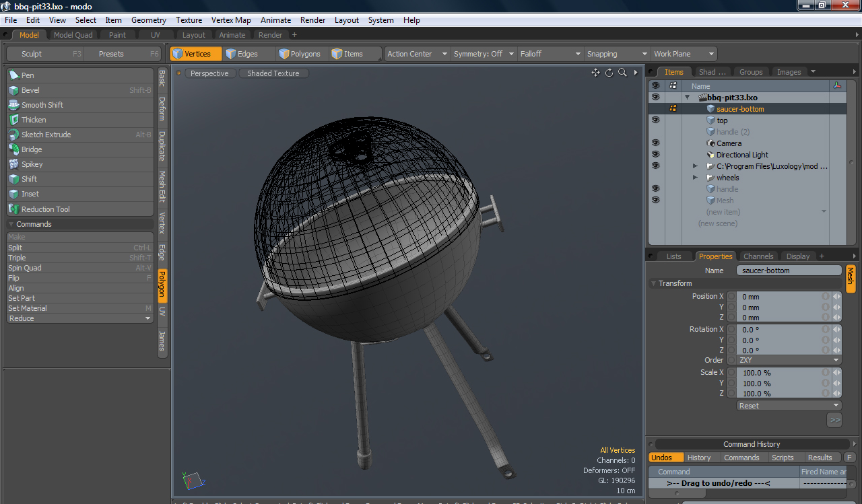Image resolution: width=862 pixels, height=504 pixels.
Task: Open the Falloff dropdown
Action: point(550,54)
